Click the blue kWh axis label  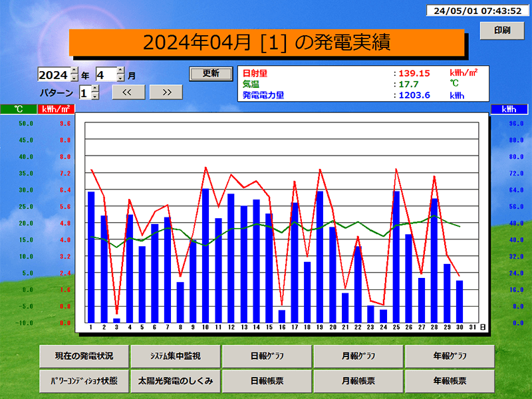tap(509, 109)
